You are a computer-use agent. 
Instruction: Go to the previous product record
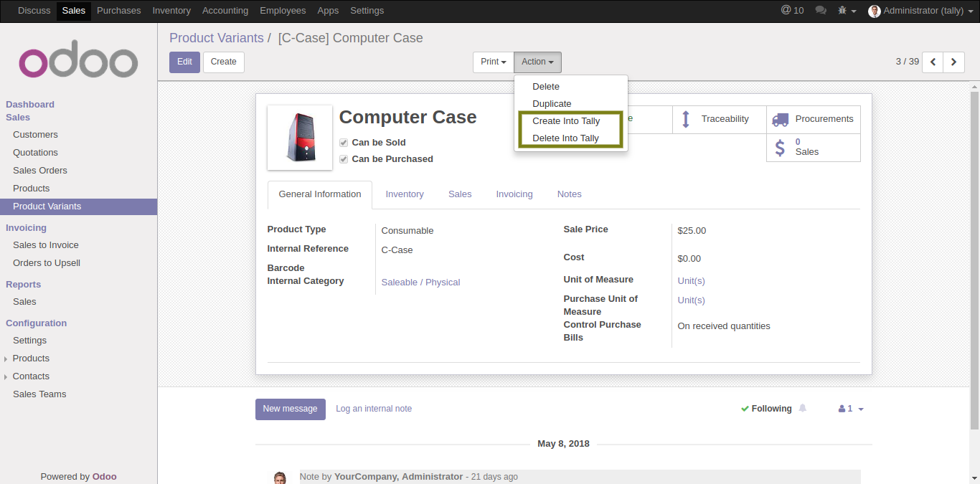click(x=933, y=62)
